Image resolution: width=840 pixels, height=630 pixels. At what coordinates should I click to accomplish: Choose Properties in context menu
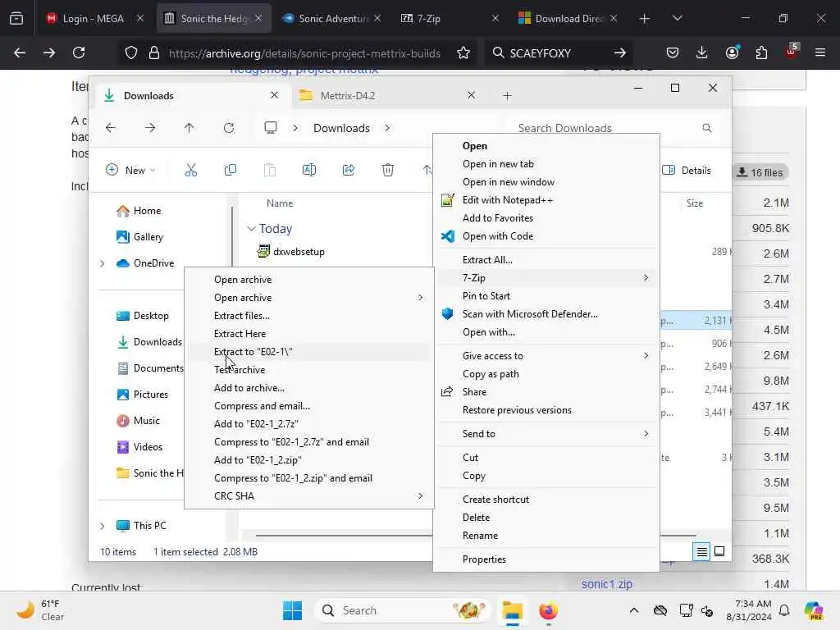546,559
